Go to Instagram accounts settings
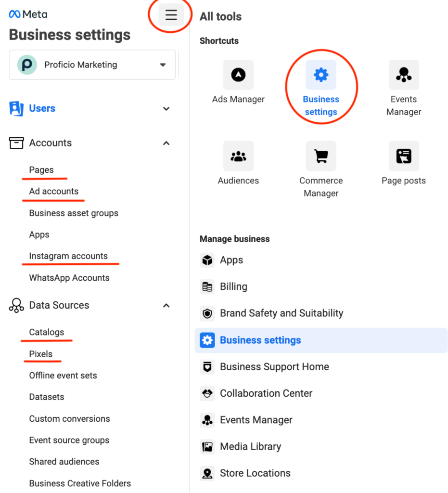448x493 pixels. 69,256
